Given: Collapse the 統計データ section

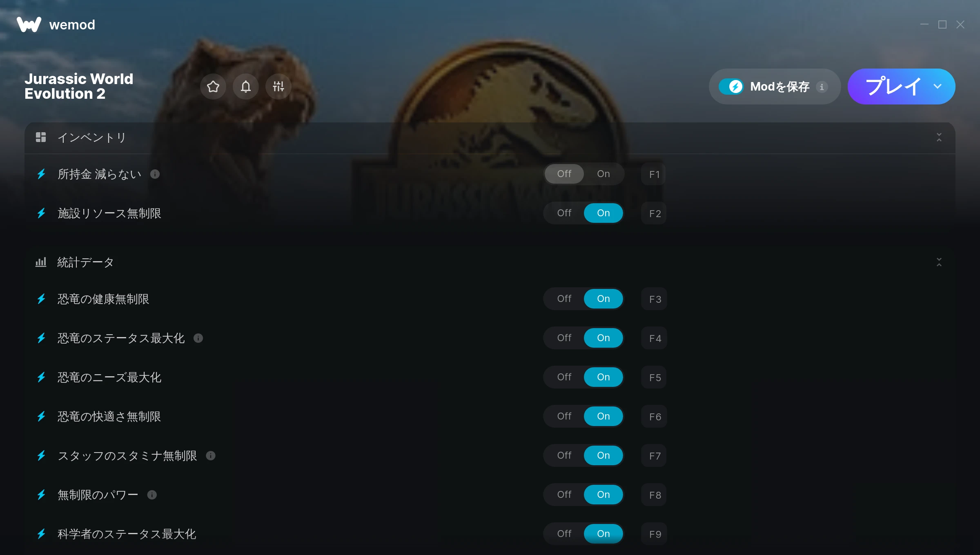Looking at the screenshot, I should click(x=939, y=262).
